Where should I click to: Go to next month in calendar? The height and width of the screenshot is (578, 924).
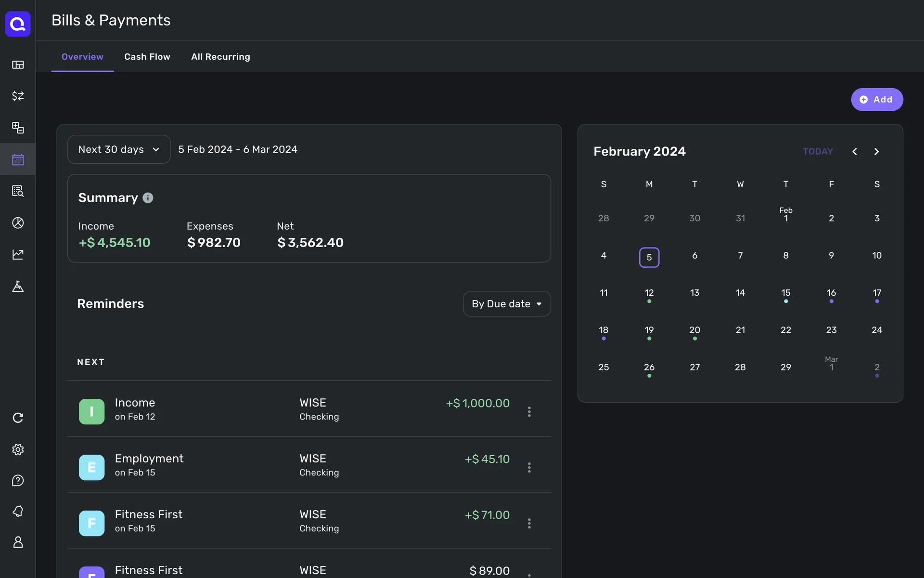click(x=876, y=152)
